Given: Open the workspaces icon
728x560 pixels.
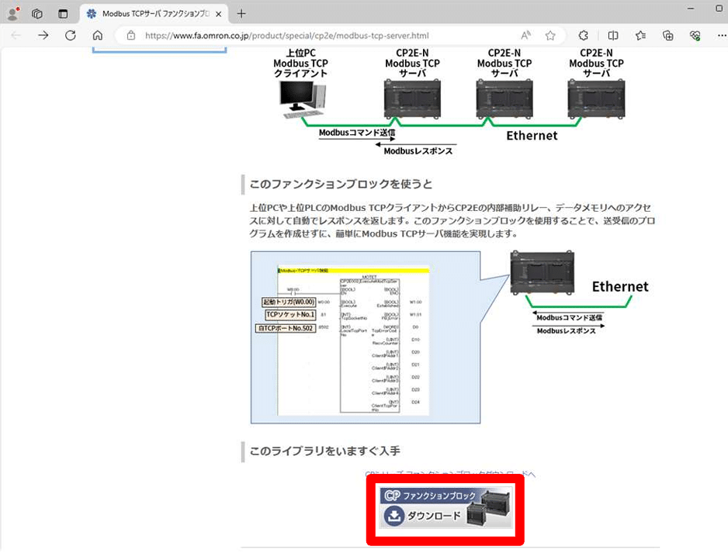Looking at the screenshot, I should click(37, 14).
